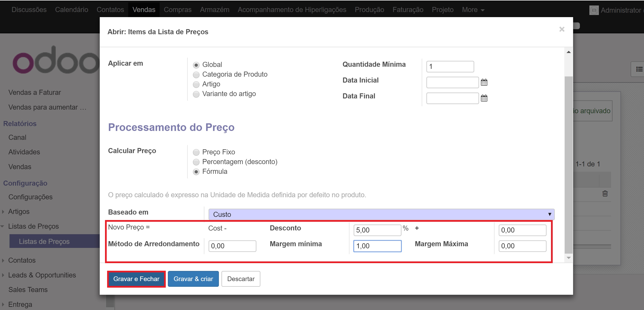Close the price list items dialog

coord(562,29)
